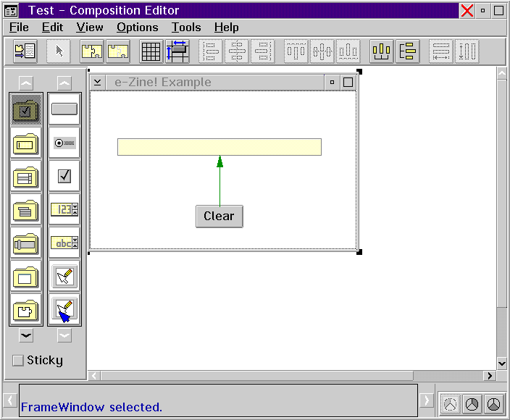
Task: Pick the Check Box part from palette
Action: click(x=64, y=176)
